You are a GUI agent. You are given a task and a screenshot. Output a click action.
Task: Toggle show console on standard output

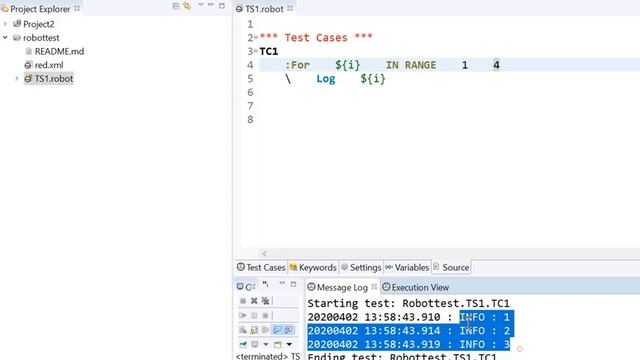(277, 330)
